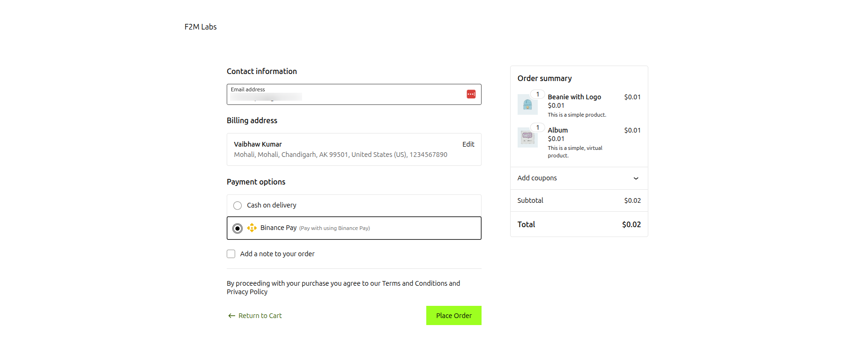
Task: Click the Beanie with Logo product name
Action: [574, 97]
